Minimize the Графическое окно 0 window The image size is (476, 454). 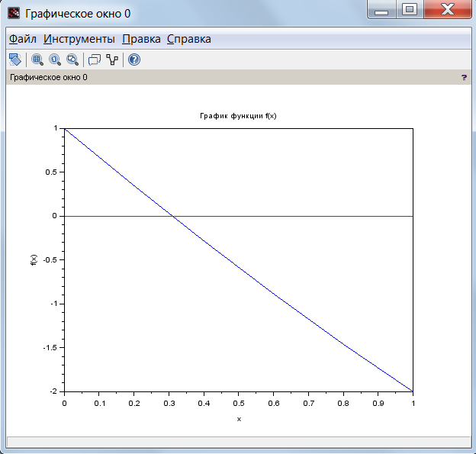(x=381, y=10)
